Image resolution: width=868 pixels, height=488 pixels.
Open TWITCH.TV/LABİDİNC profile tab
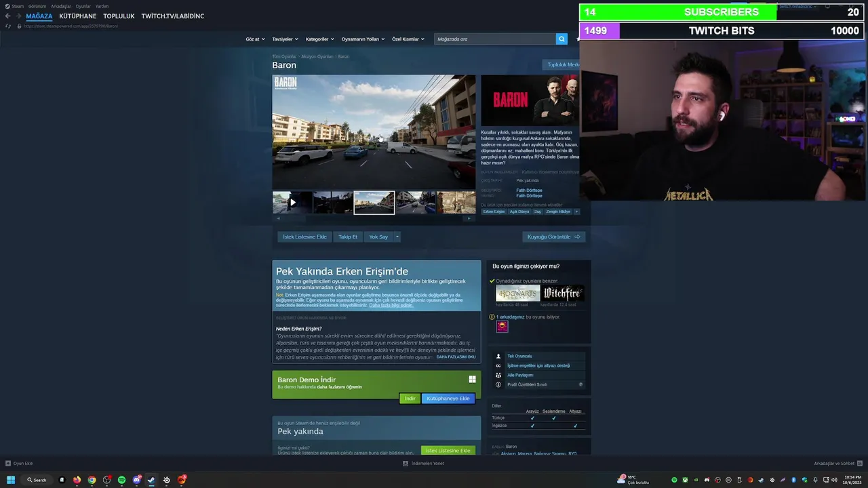[x=173, y=16]
